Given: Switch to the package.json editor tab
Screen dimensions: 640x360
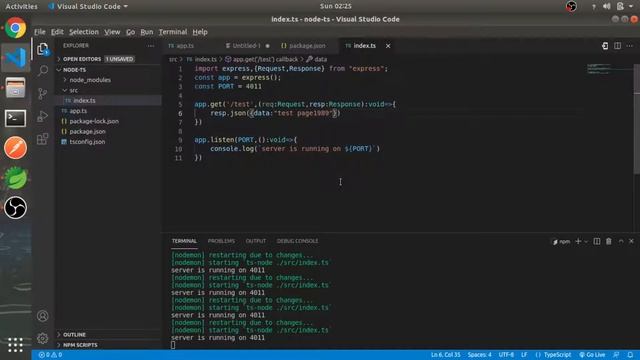Looking at the screenshot, I should point(307,46).
